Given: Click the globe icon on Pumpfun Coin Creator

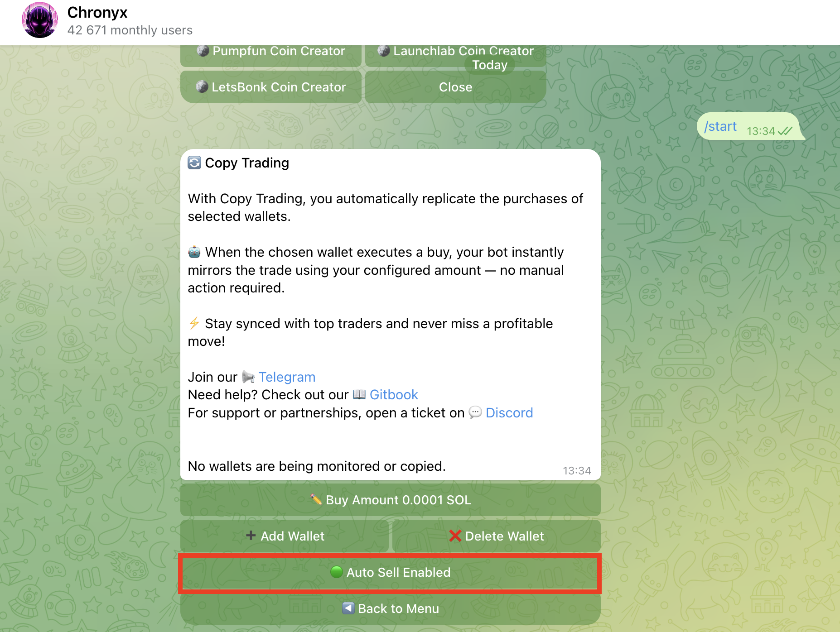Looking at the screenshot, I should (203, 51).
